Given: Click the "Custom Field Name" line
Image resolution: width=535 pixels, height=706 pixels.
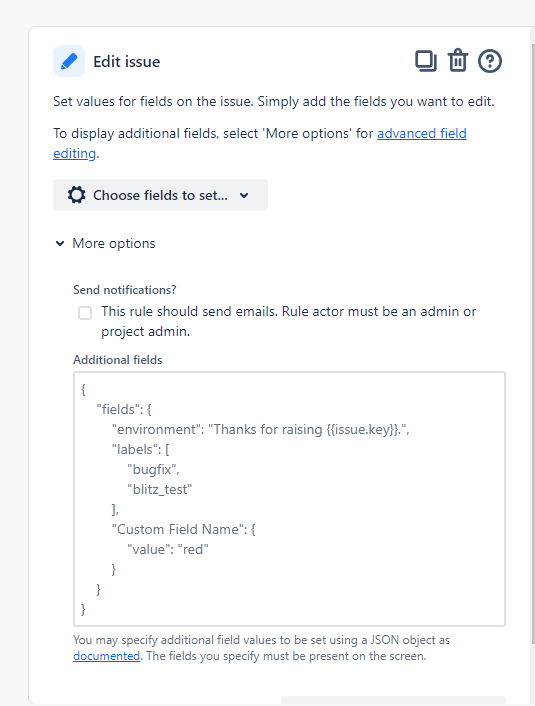Looking at the screenshot, I should [x=184, y=529].
